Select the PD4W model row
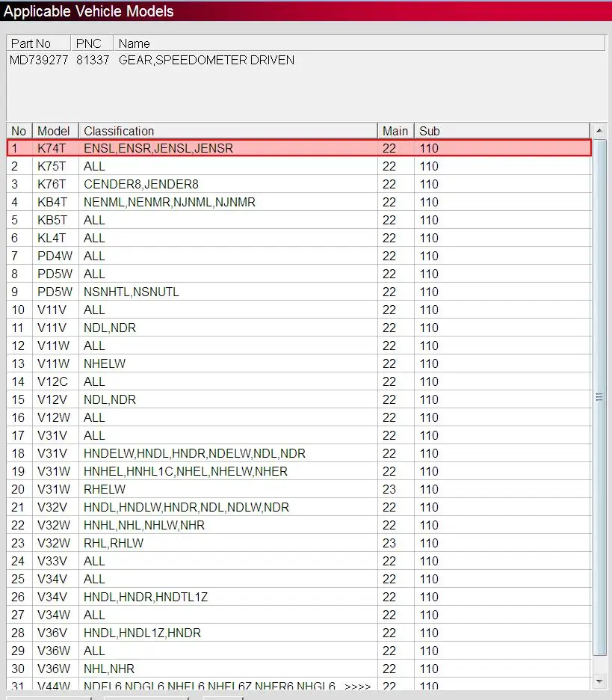The height and width of the screenshot is (700, 612). [299, 256]
